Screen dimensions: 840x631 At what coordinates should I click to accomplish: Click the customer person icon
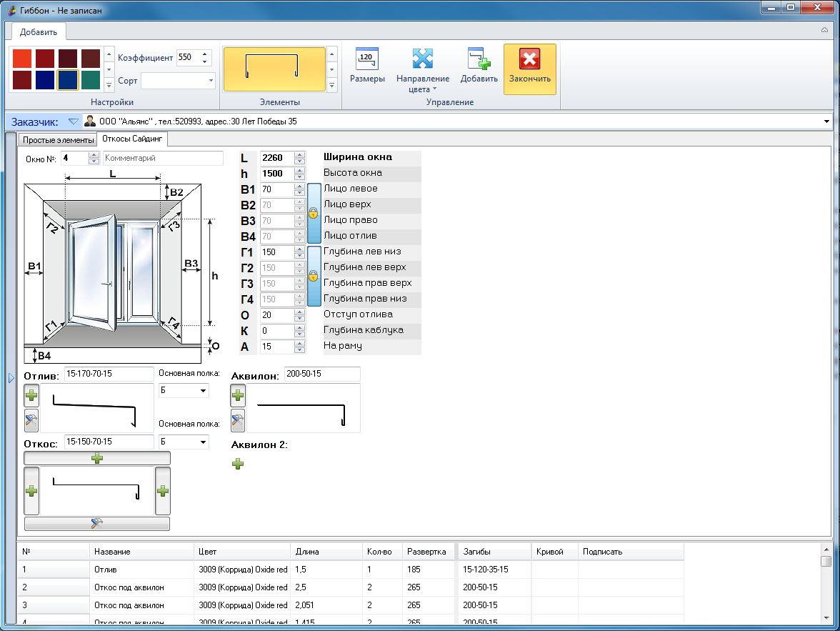click(90, 121)
